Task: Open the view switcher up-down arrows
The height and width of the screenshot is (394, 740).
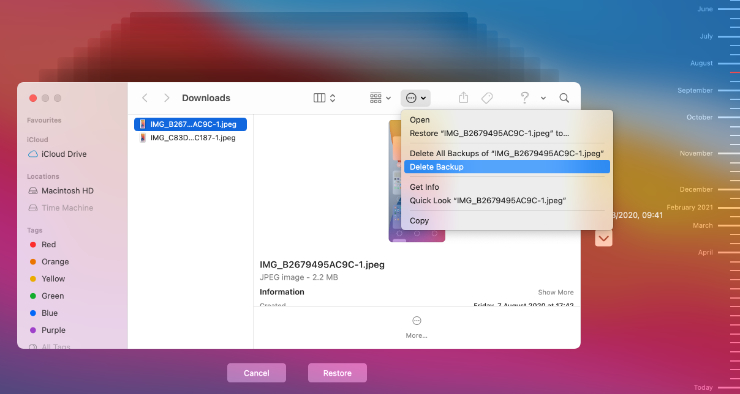Action: [x=333, y=98]
